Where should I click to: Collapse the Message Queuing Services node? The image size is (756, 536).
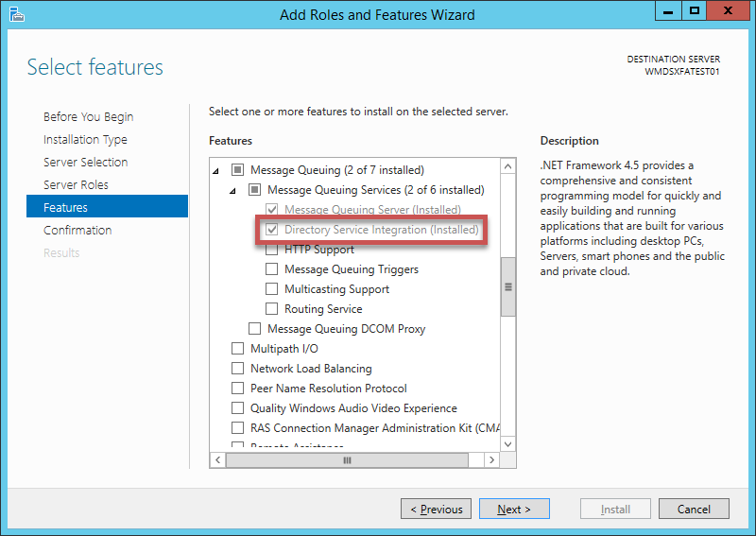pos(233,191)
